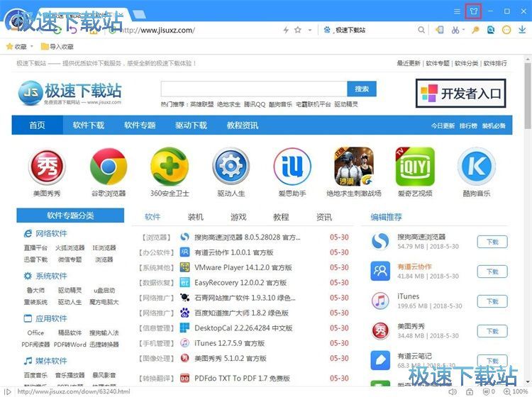The width and height of the screenshot is (532, 397).
Task: Select the 首页 navigation tab
Action: (38, 125)
